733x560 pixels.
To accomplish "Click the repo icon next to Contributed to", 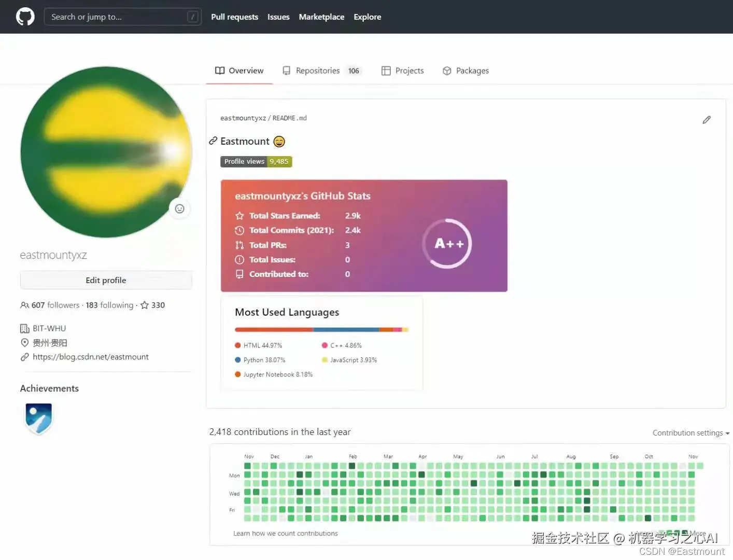I will [x=239, y=274].
